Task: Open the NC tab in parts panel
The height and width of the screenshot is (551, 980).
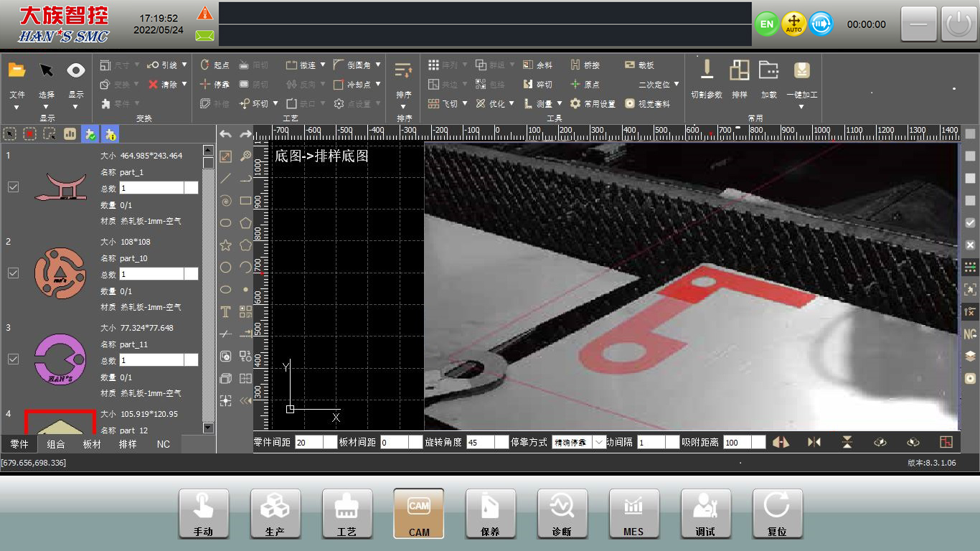Action: point(164,445)
